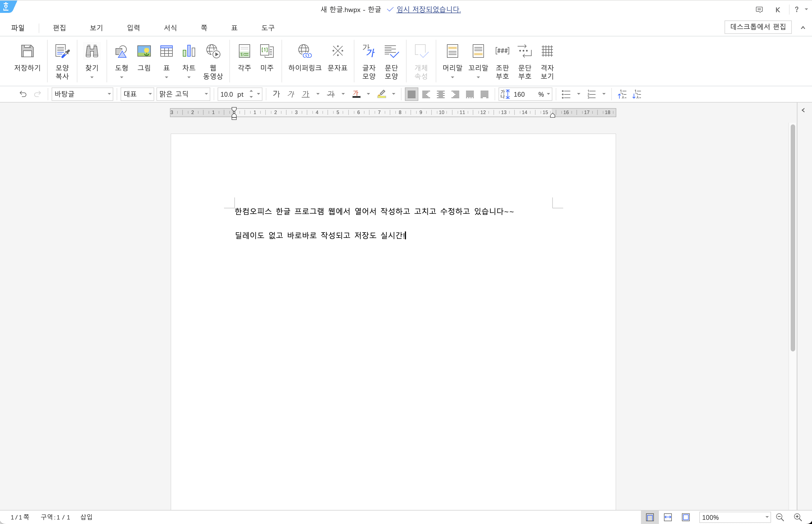
Task: Click the 임시 저장되었습니다 link
Action: (428, 10)
